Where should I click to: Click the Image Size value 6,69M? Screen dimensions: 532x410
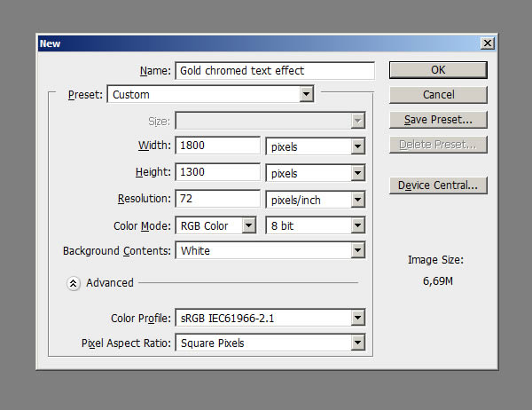[438, 281]
